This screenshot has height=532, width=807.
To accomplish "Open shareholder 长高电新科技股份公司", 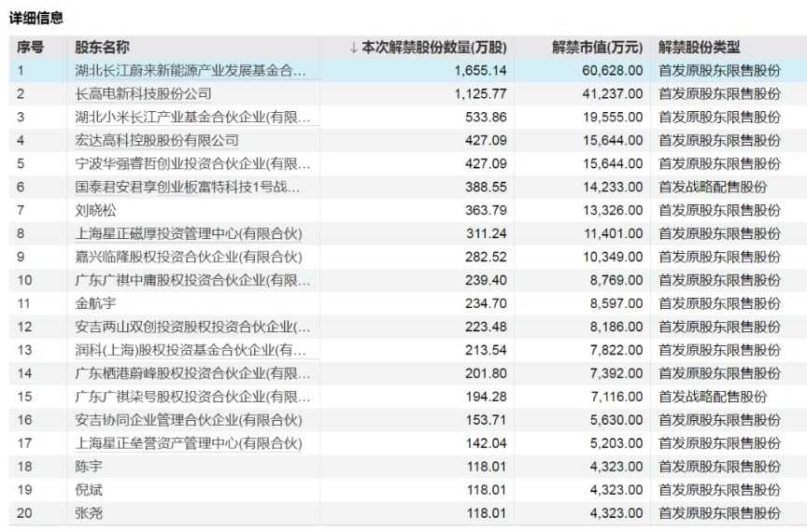I will click(x=143, y=93).
